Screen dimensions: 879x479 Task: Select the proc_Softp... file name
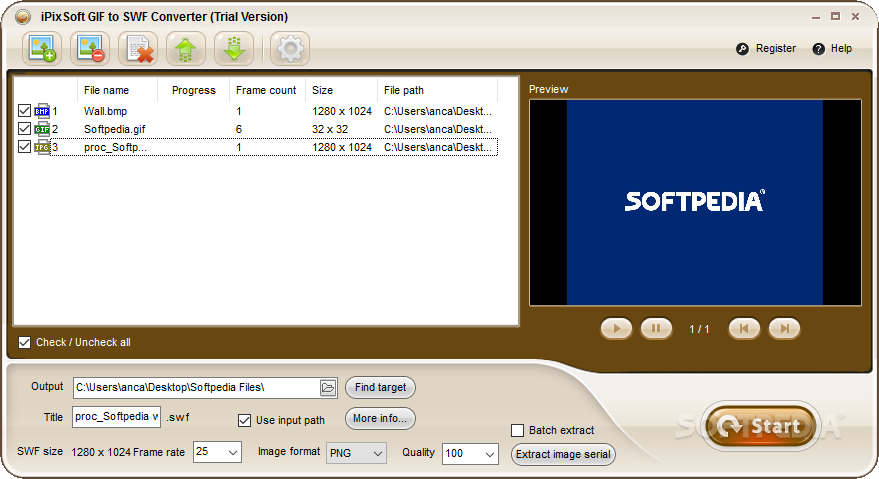tap(115, 147)
